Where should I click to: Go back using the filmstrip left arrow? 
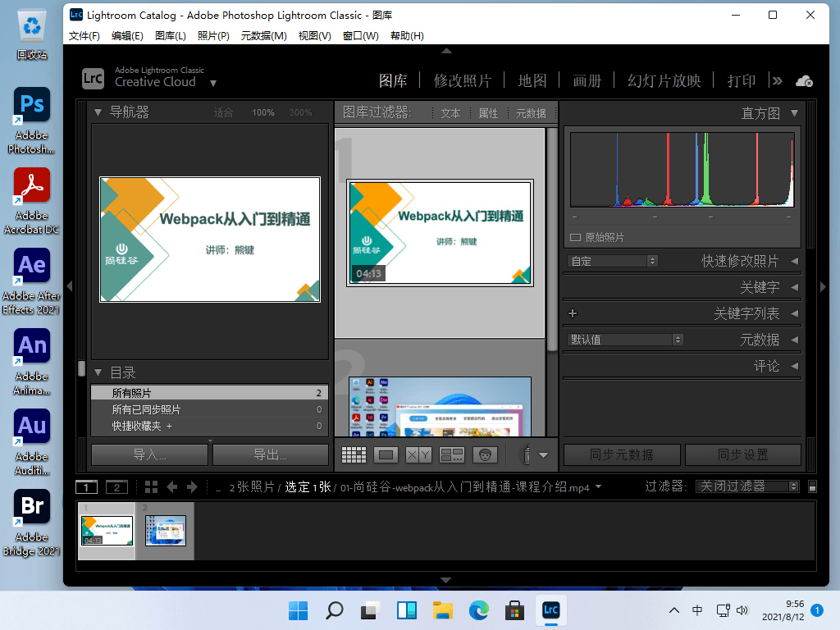click(172, 486)
